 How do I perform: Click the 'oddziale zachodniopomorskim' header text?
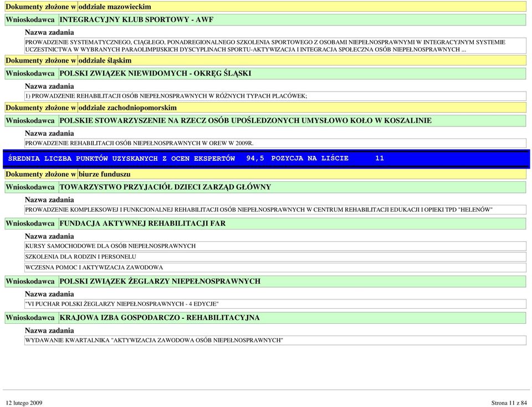tap(127, 108)
